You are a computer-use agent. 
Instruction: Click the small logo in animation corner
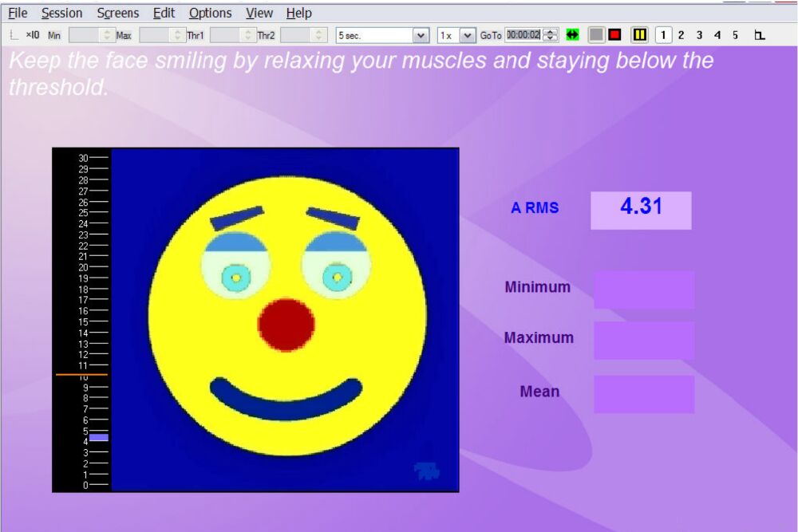[427, 471]
